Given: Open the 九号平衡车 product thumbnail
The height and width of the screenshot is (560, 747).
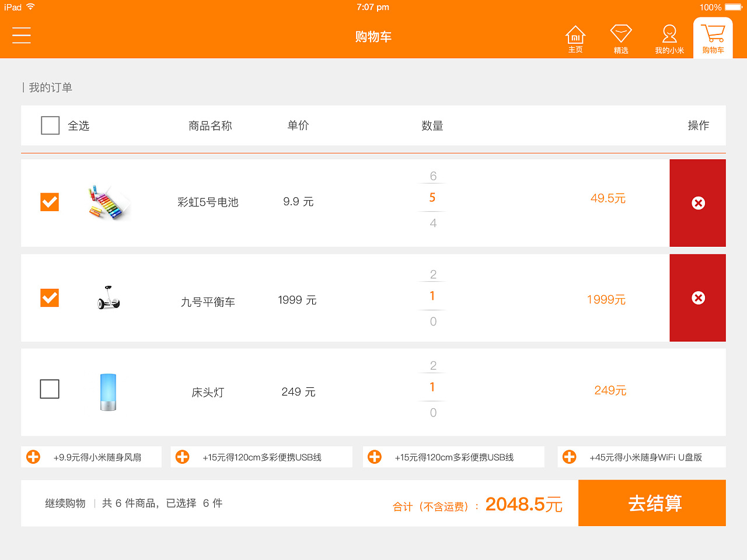Looking at the screenshot, I should click(x=109, y=297).
